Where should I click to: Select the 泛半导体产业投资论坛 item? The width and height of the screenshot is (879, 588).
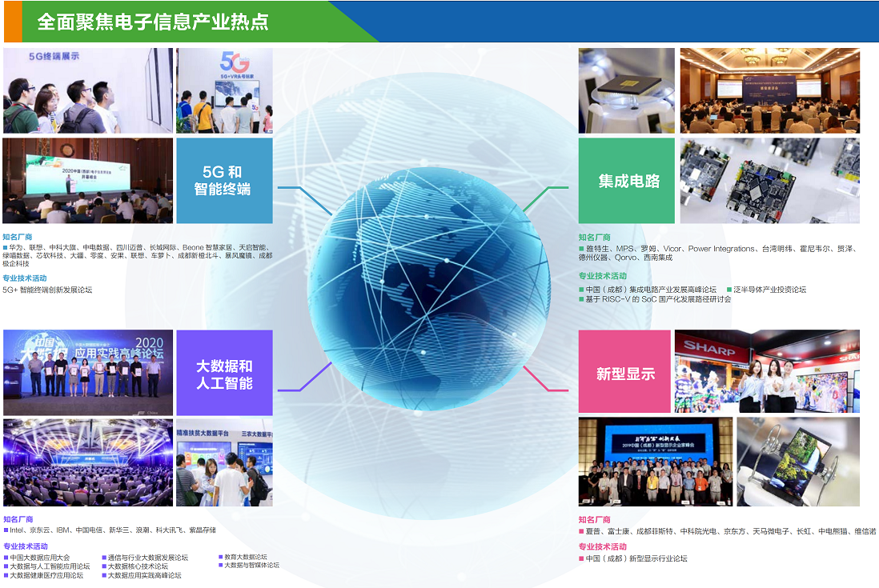pos(769,290)
